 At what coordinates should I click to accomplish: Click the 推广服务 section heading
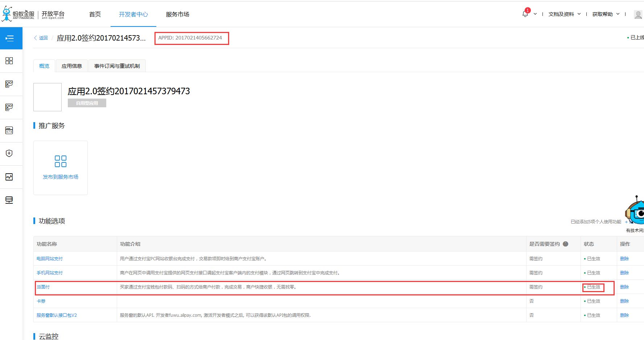coord(52,126)
